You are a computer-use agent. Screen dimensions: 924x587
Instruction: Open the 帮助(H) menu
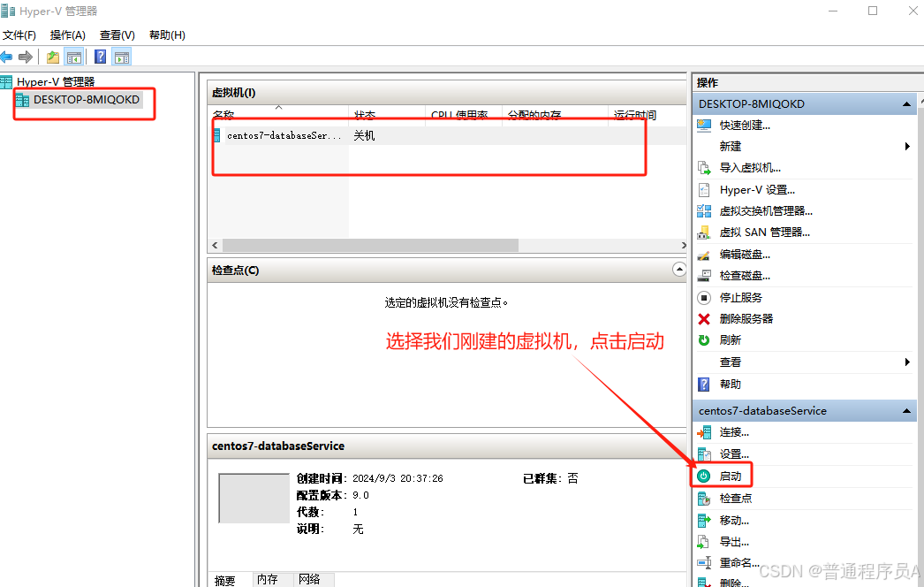click(167, 35)
